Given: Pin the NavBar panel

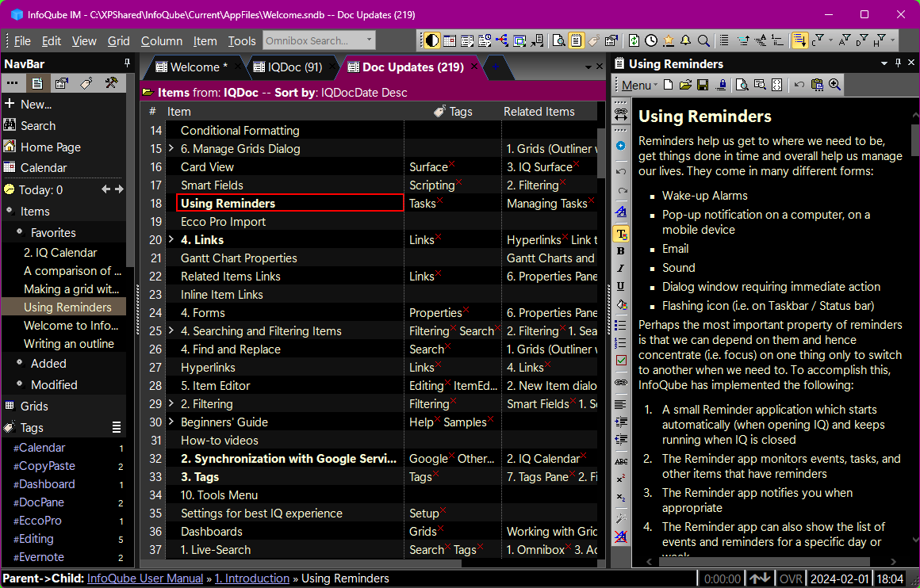Looking at the screenshot, I should click(128, 63).
